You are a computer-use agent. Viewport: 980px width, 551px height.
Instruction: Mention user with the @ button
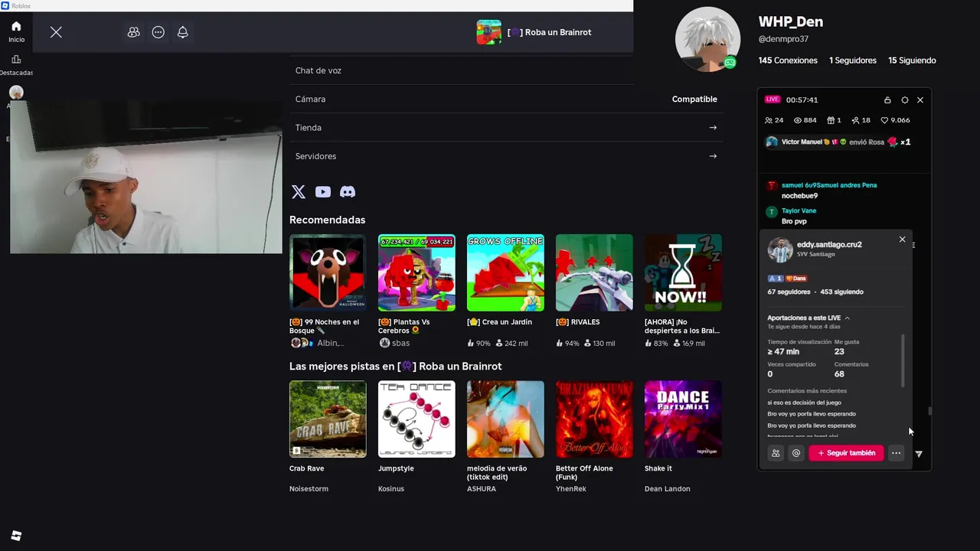point(796,453)
